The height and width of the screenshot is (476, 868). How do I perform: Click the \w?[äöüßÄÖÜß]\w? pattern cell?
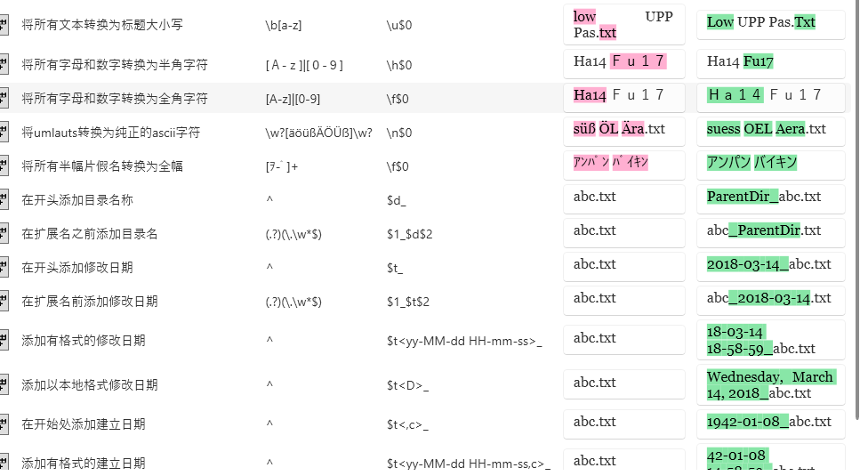[x=318, y=133]
